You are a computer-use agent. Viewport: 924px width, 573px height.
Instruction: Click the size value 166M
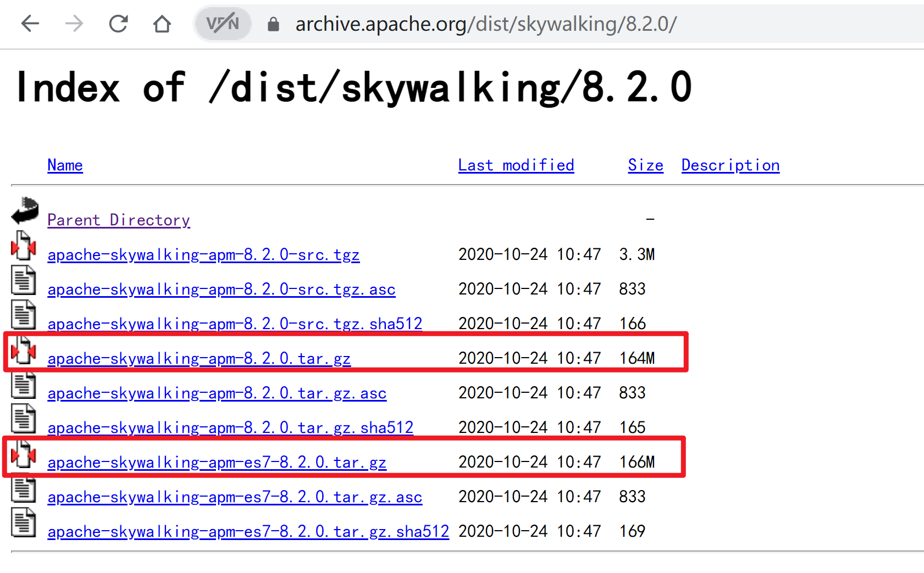click(637, 462)
